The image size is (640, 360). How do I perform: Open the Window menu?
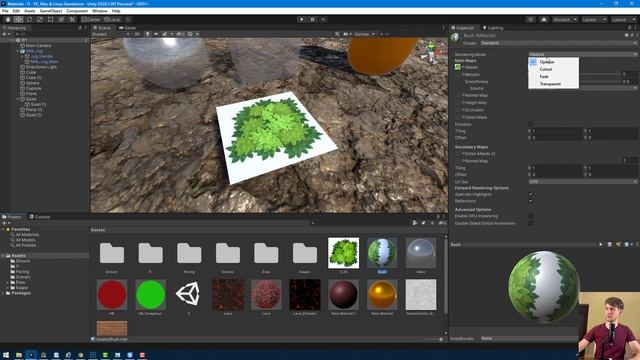[100, 11]
